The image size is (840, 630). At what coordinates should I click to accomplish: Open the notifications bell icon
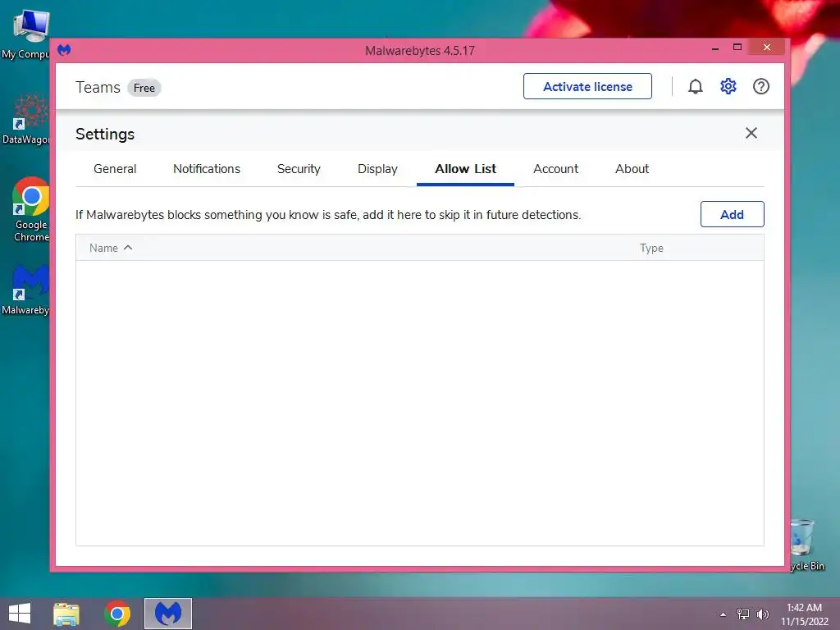click(x=695, y=86)
